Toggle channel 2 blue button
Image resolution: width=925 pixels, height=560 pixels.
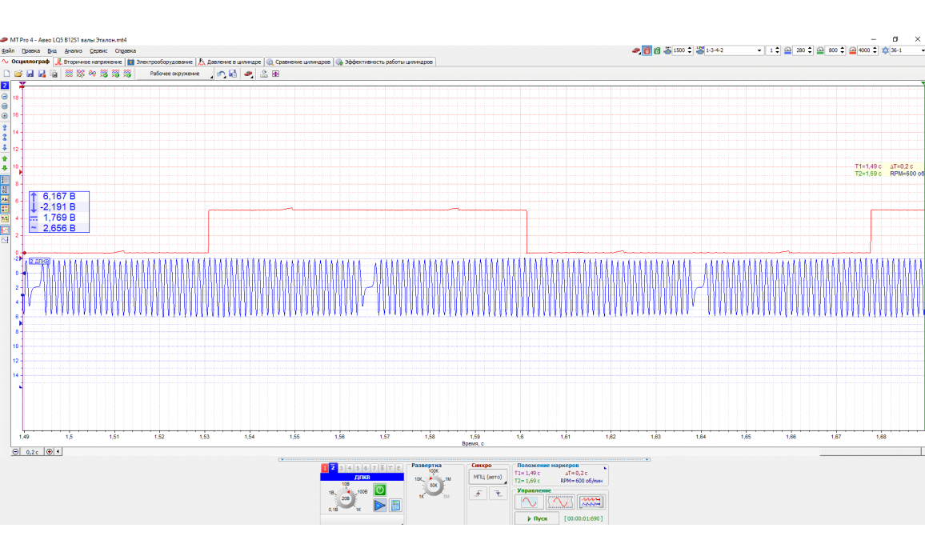coord(333,468)
